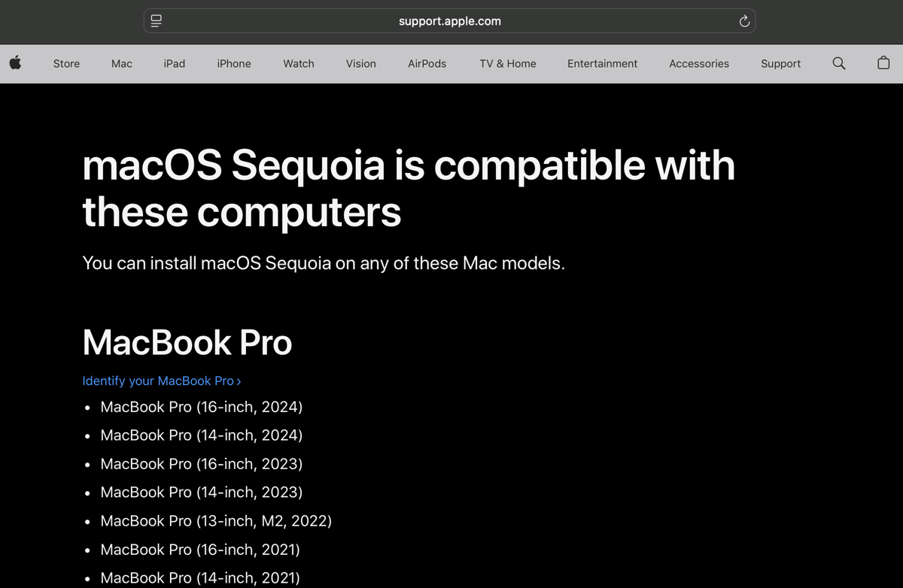Open search with the magnifying glass icon

point(838,64)
